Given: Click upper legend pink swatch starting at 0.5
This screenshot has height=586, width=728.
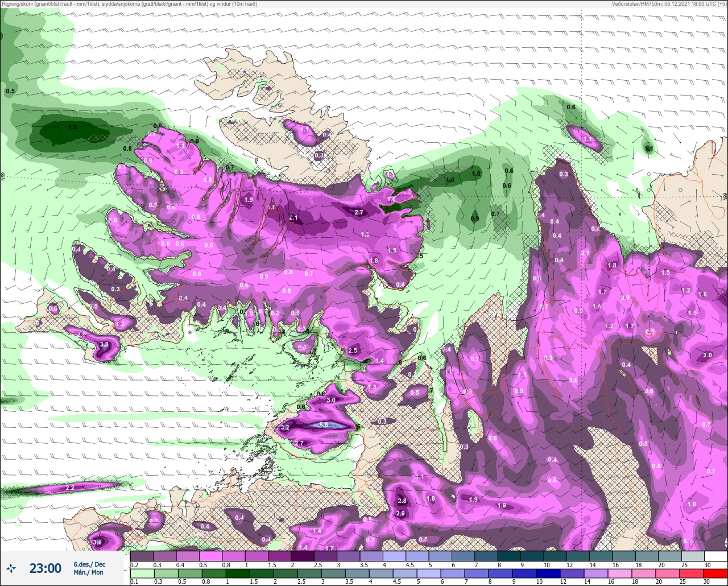Looking at the screenshot, I should 210,556.
